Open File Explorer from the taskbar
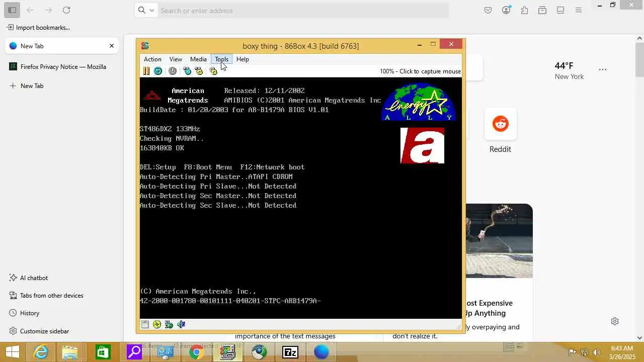The image size is (644, 362). (71, 352)
